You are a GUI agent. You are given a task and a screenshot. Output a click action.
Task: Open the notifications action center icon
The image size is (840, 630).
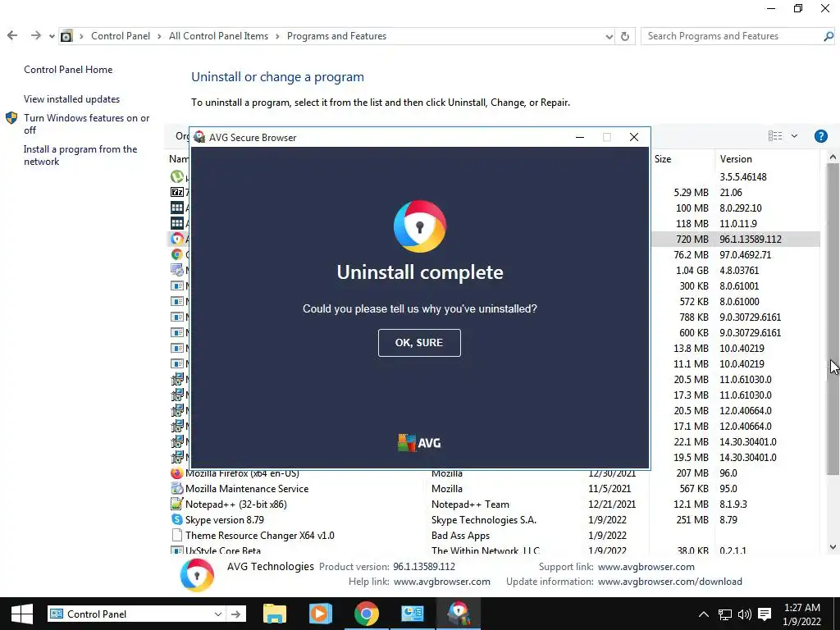point(765,614)
